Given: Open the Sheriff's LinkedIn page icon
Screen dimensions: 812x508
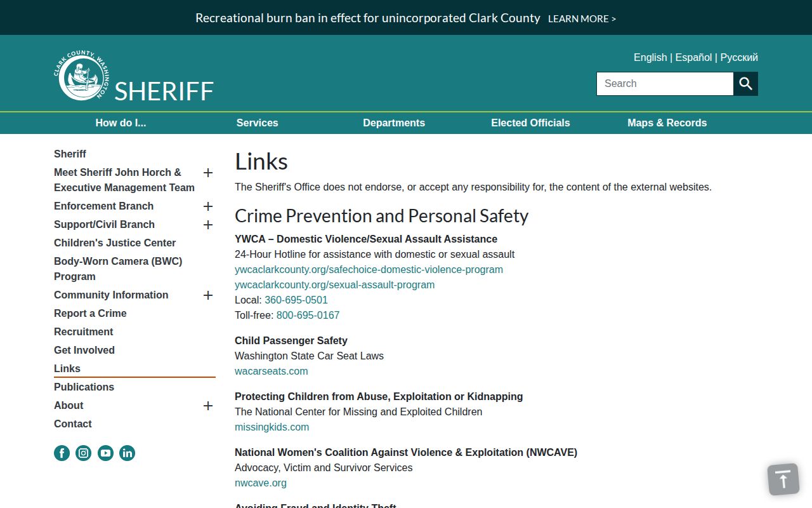Looking at the screenshot, I should [128, 453].
